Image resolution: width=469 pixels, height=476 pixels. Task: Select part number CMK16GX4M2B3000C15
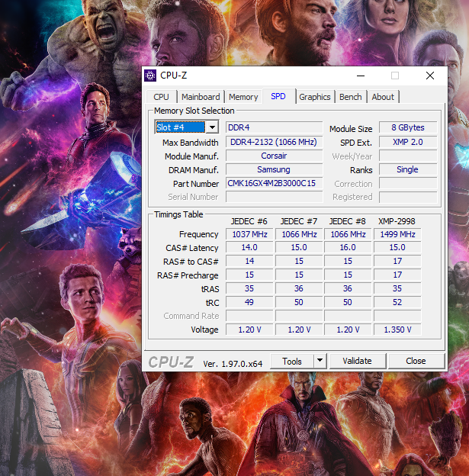274,183
